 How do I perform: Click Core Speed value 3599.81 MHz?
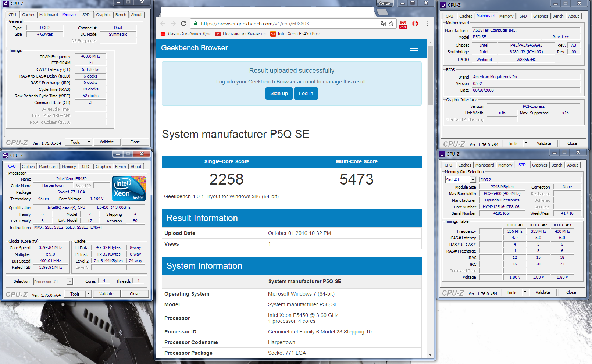[x=50, y=248]
